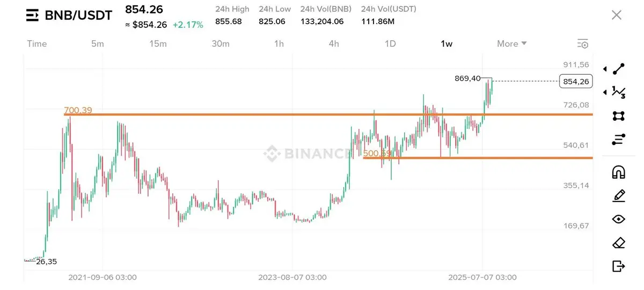Image resolution: width=644 pixels, height=290 pixels.
Task: Choose the Time chart view
Action: coord(37,44)
